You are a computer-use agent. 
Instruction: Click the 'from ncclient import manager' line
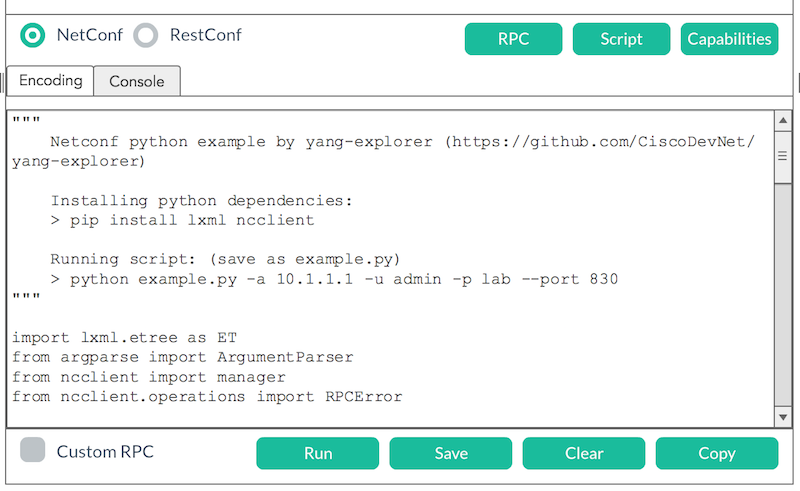click(x=149, y=377)
